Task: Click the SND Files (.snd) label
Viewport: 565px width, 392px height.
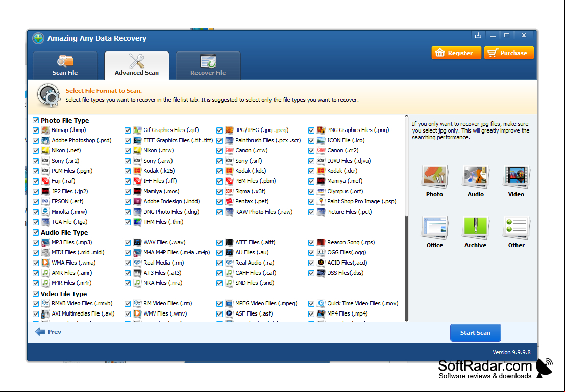Action: pos(255,283)
